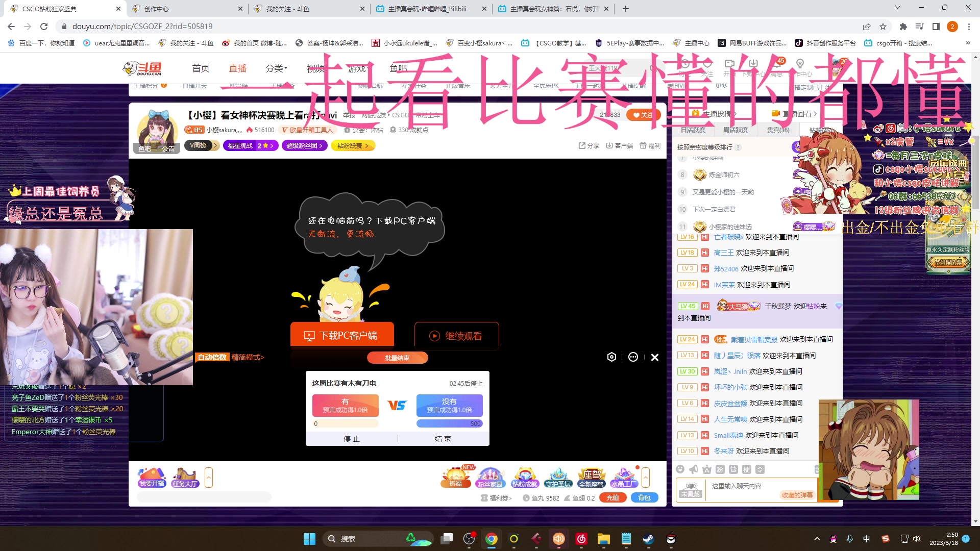Open the hexagon settings icon on player

click(x=611, y=357)
